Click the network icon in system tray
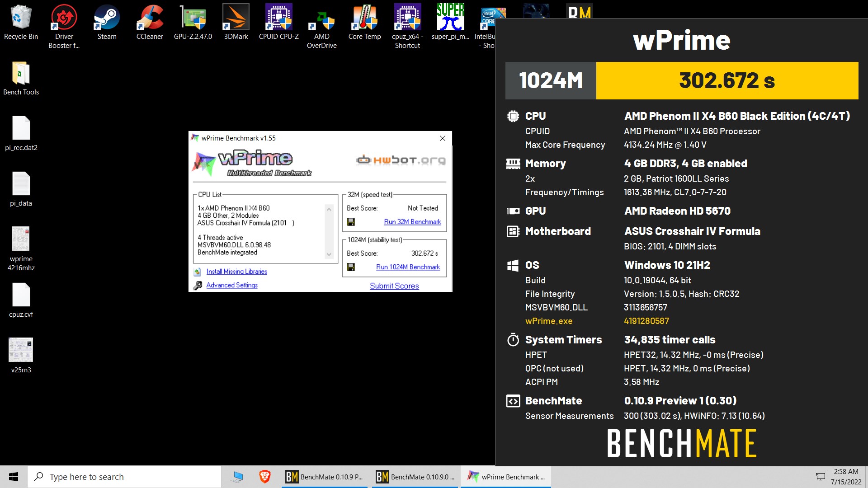The height and width of the screenshot is (488, 868). tap(820, 477)
